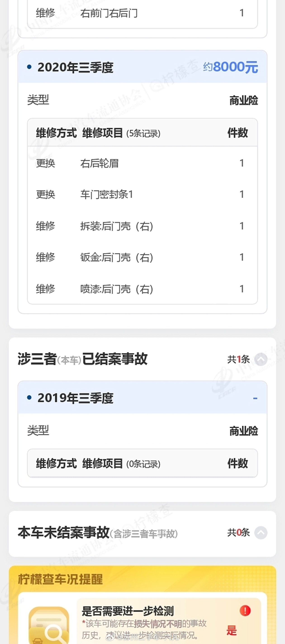Select the 车门密封条1 replacement row
The height and width of the screenshot is (644, 285).
[142, 195]
